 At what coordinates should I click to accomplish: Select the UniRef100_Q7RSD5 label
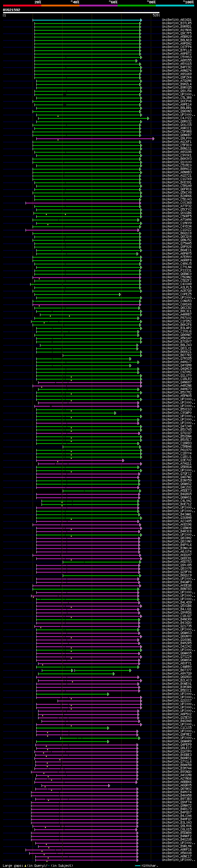click(177, 359)
